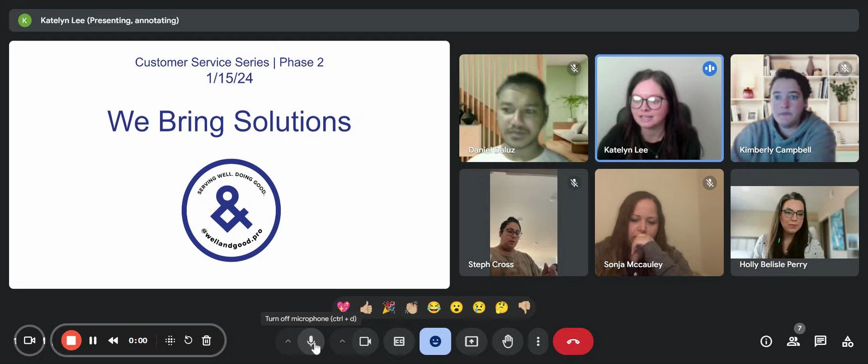This screenshot has width=868, height=364.
Task: Send surprised face reaction
Action: 456,307
